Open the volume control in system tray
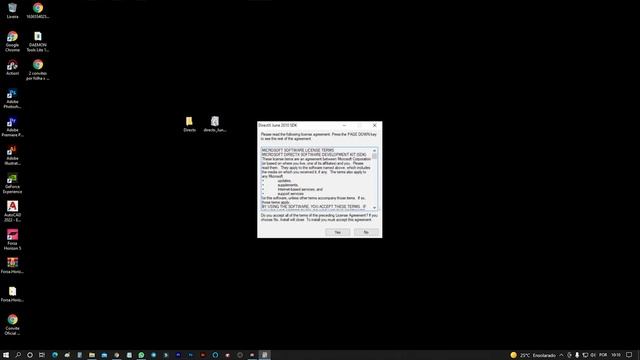Viewport: 640px width, 360px height. (x=593, y=355)
